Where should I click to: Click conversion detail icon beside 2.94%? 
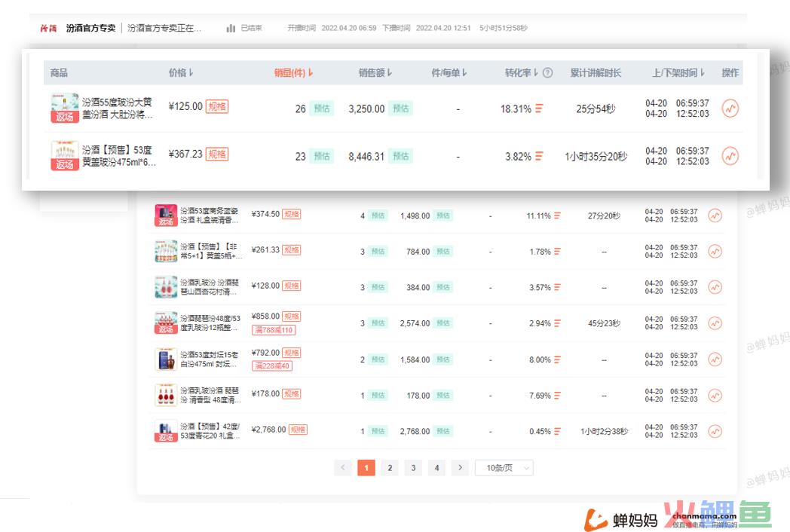coord(557,323)
